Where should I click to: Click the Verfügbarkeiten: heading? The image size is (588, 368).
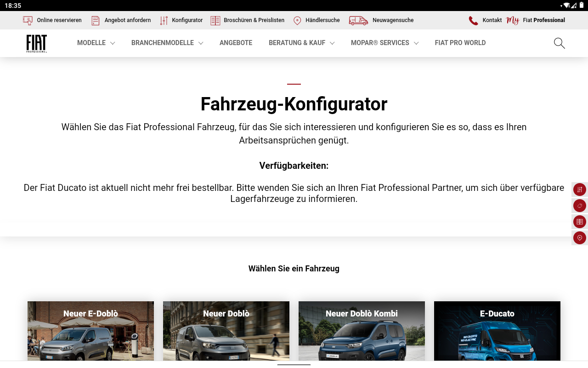point(294,166)
